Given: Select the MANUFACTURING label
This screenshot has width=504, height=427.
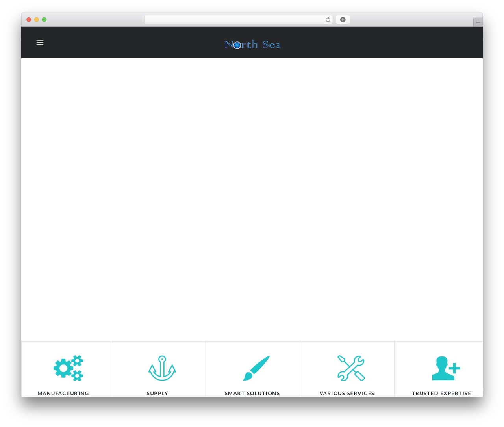Looking at the screenshot, I should coord(63,393).
